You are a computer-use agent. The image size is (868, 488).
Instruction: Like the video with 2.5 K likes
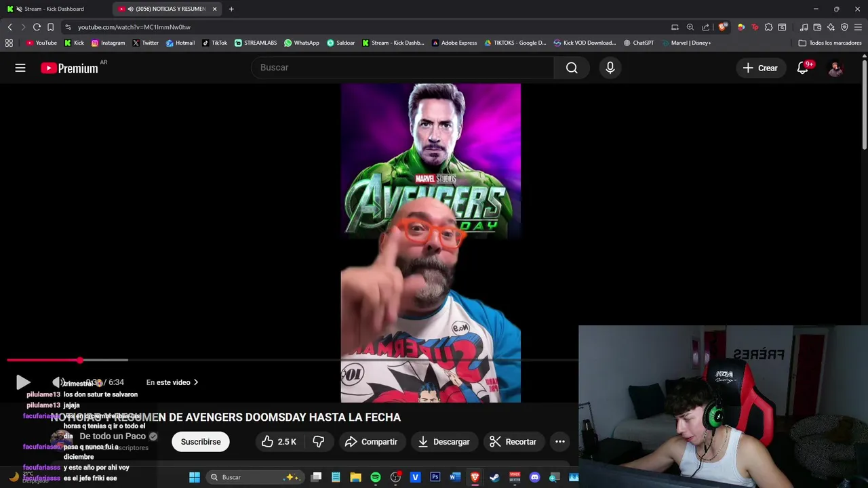click(x=279, y=442)
